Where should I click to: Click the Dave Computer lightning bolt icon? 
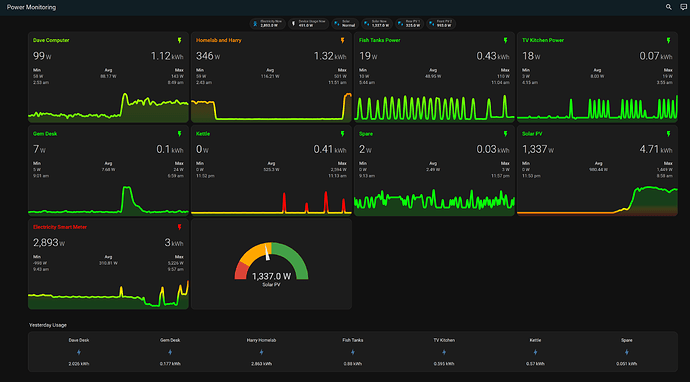180,40
